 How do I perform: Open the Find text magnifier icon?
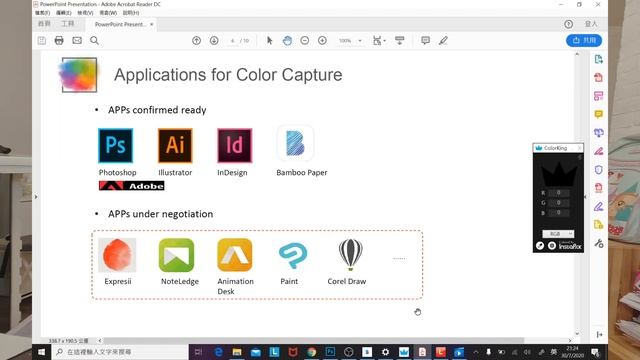point(94,40)
